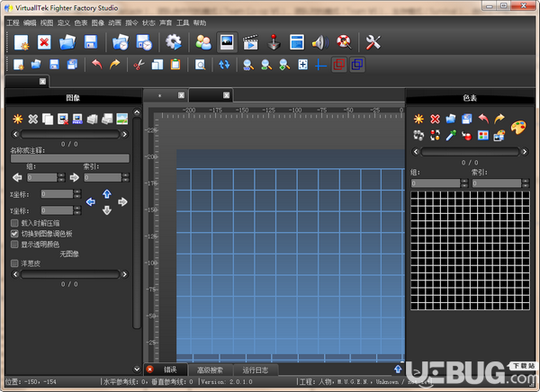Click the save-all multiple floppies icon in second toolbar
The width and height of the screenshot is (540, 392).
[72, 65]
